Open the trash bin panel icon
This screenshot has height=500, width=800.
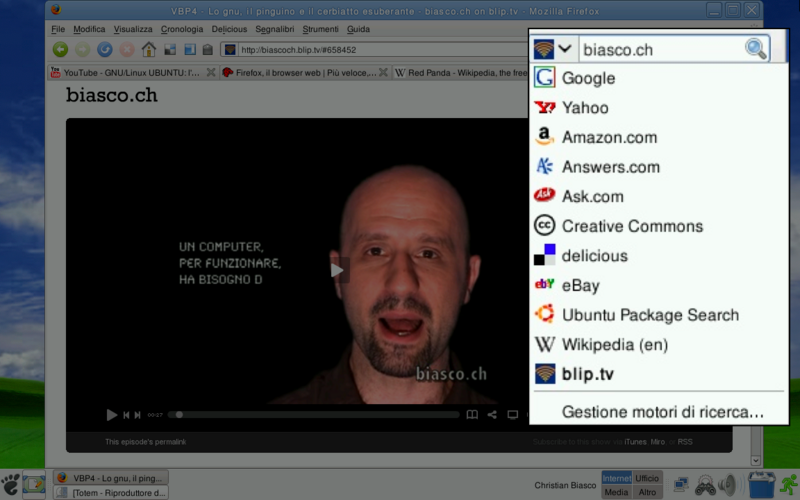[x=761, y=484]
